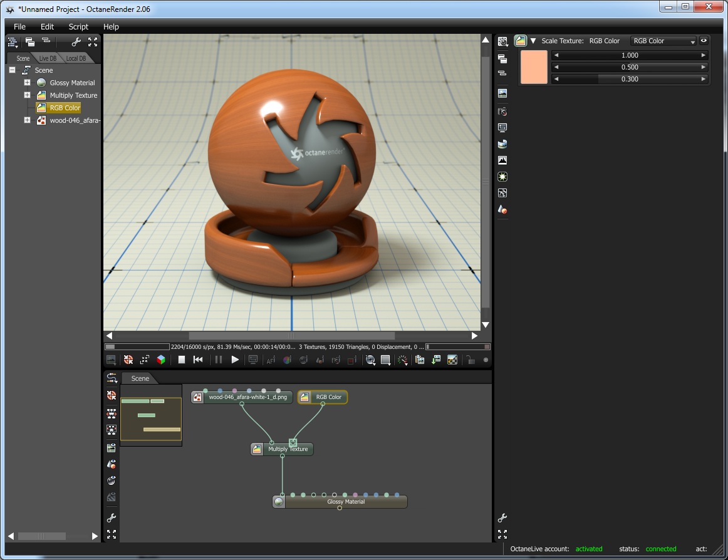Click the auto-focus picker AF icon

tap(271, 360)
